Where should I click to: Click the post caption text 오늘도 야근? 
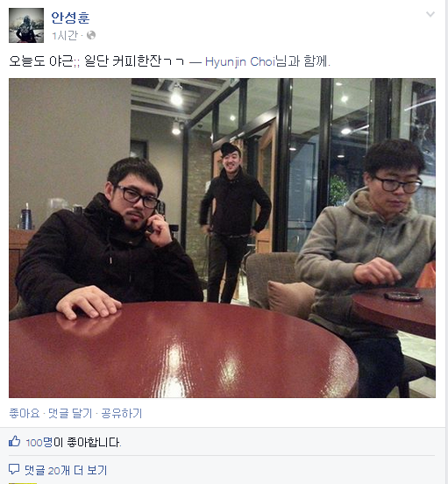41,61
